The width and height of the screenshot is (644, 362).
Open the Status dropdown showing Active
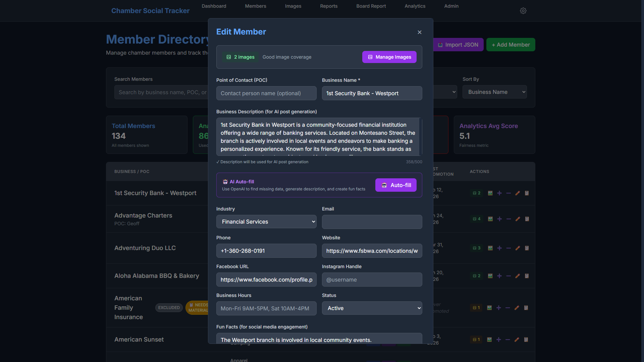click(x=372, y=308)
